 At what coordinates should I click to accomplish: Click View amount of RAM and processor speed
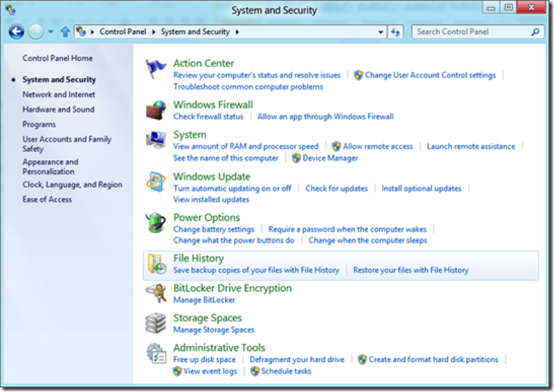click(246, 146)
